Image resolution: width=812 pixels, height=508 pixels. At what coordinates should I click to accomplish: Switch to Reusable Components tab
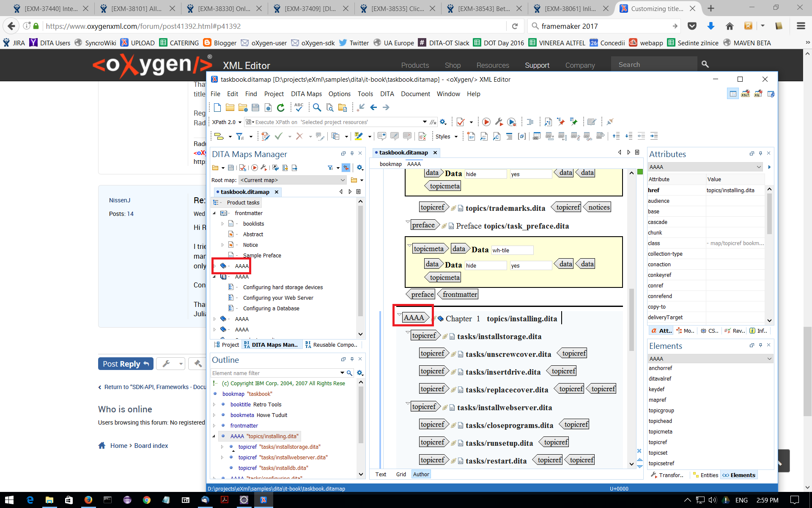[x=332, y=345]
